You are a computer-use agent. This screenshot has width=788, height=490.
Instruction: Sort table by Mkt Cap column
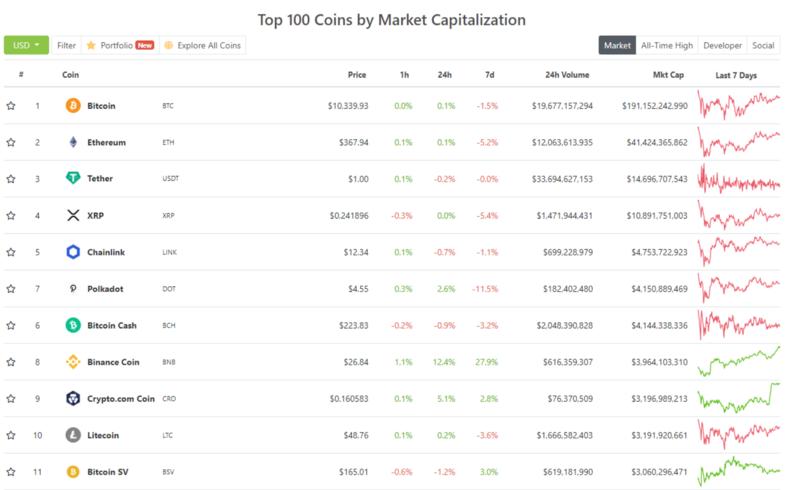tap(669, 75)
